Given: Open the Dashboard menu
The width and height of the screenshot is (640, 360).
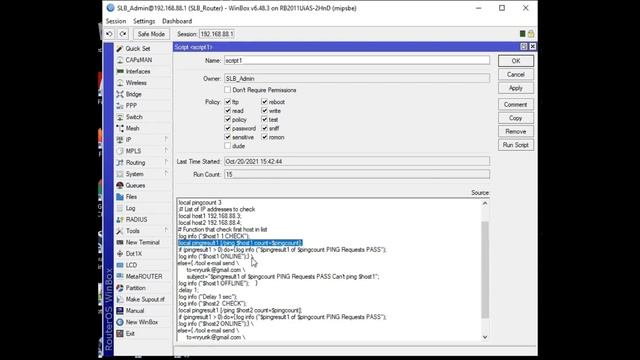Looking at the screenshot, I should click(x=177, y=21).
